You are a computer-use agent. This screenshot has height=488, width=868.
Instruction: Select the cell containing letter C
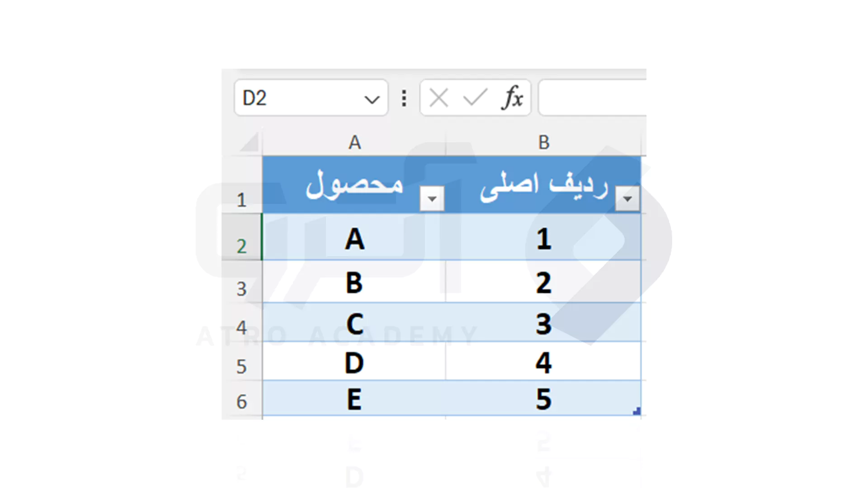354,322
